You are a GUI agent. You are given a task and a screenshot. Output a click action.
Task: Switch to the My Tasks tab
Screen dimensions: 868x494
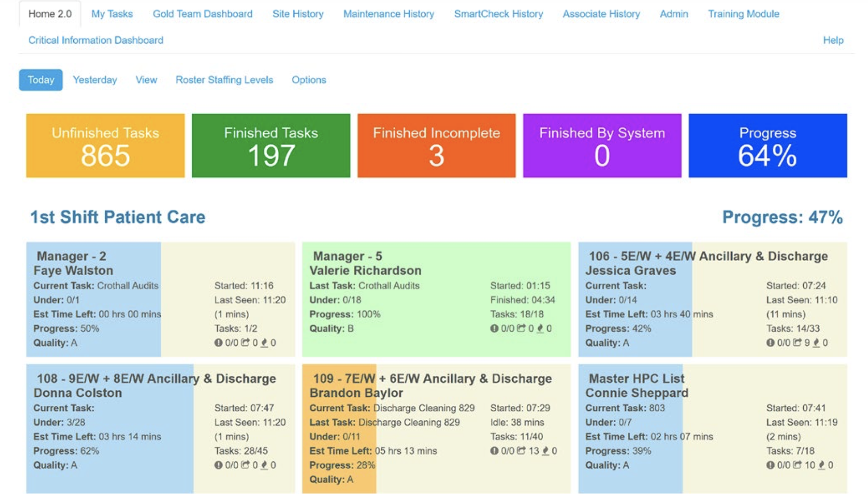pos(112,14)
